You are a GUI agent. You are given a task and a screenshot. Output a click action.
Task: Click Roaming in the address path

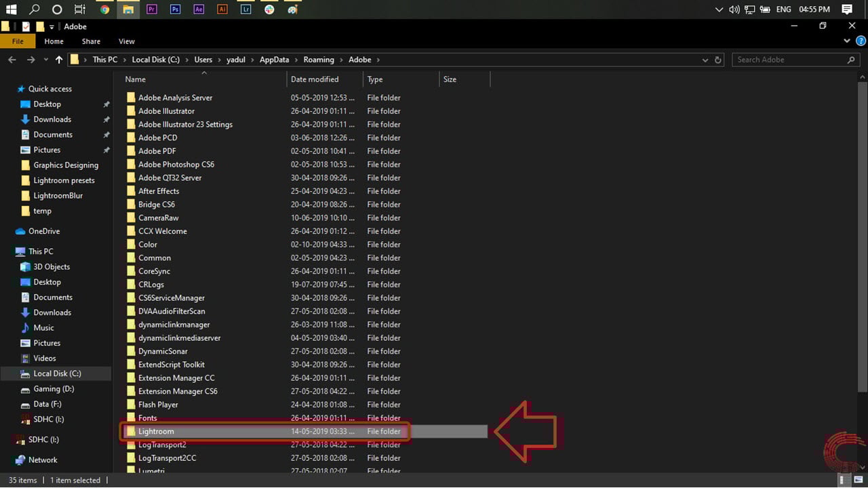319,60
